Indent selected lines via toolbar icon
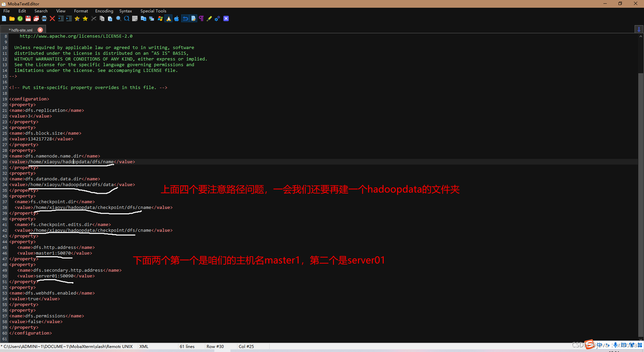The width and height of the screenshot is (644, 352). pos(69,18)
